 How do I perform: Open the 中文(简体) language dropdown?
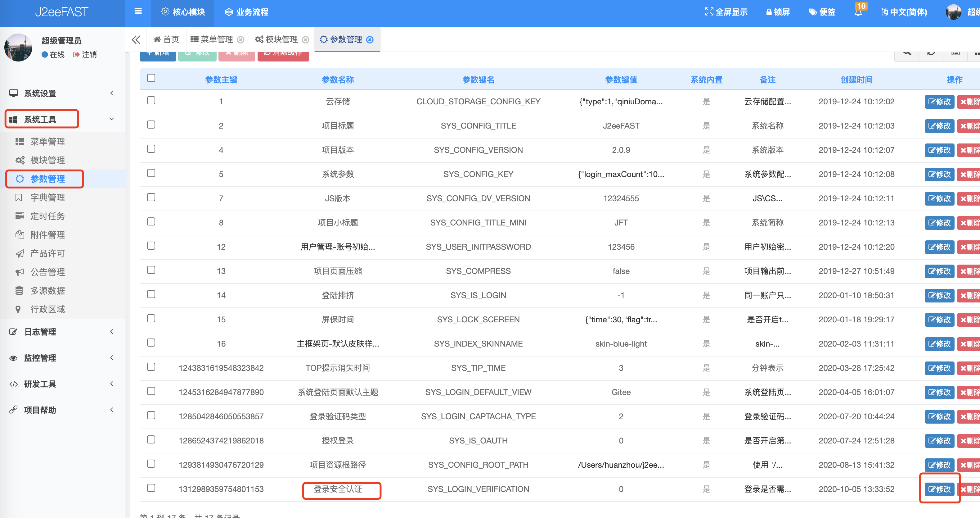pyautogui.click(x=904, y=12)
